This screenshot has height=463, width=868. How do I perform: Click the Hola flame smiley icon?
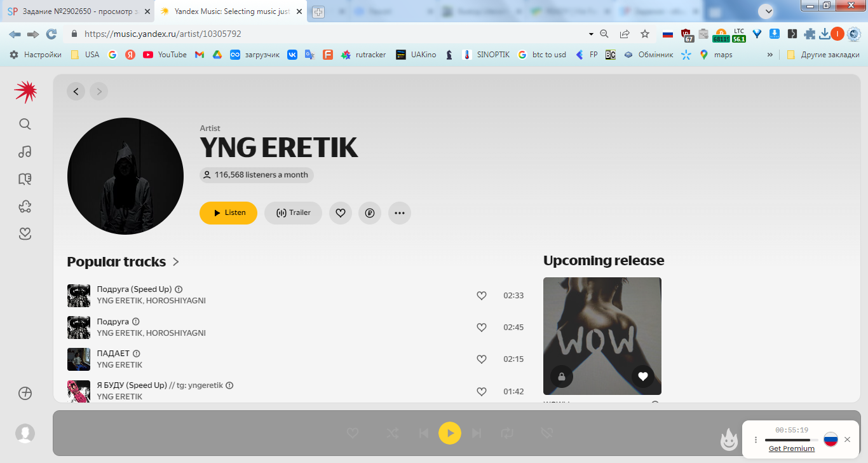729,438
